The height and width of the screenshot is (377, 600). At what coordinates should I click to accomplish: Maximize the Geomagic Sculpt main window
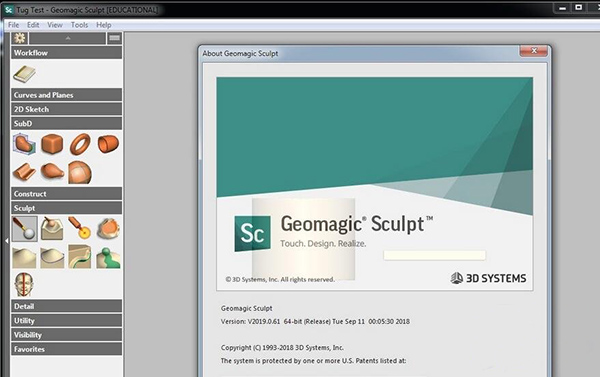click(579, 8)
